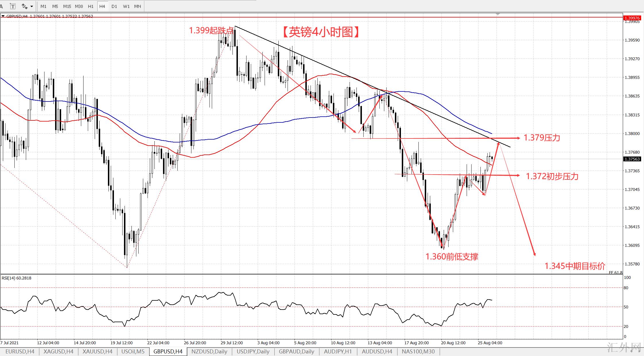Viewport: 644px width, 356px height.
Task: Select the 1.379压力 text label
Action: click(x=542, y=138)
